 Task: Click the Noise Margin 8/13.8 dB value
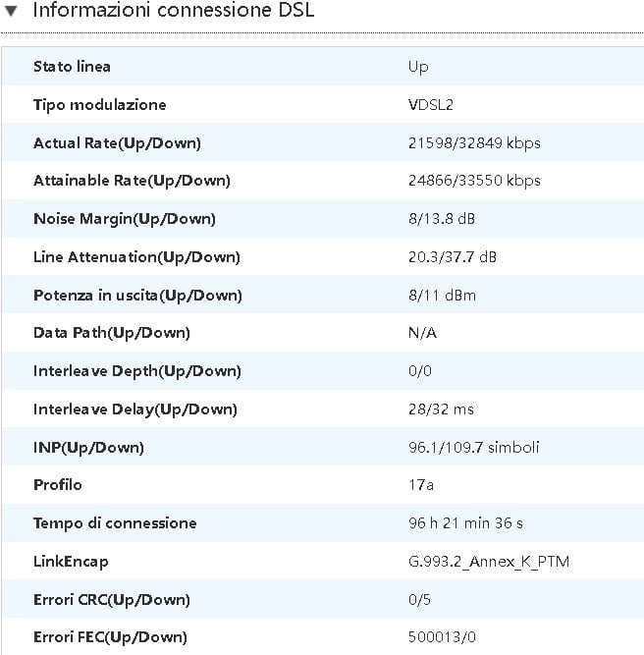pos(442,219)
